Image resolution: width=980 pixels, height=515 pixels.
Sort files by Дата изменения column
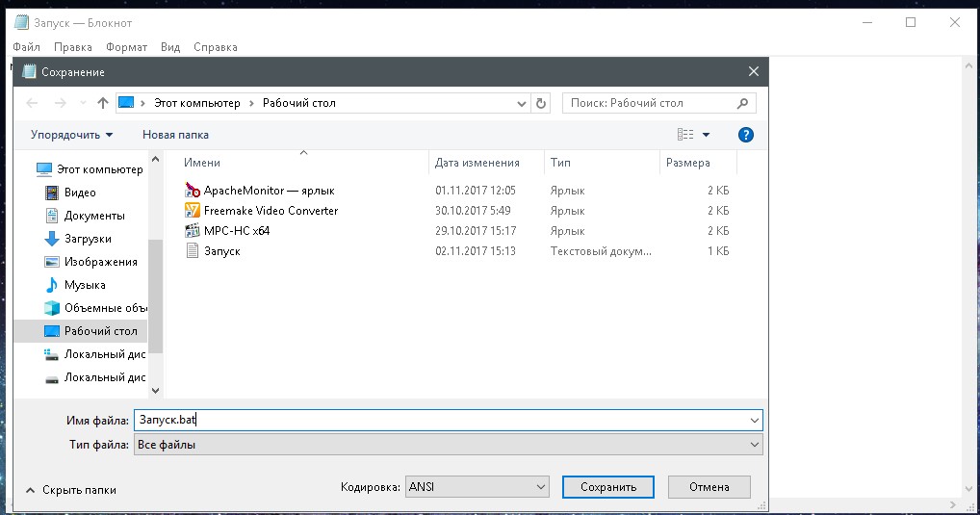[x=477, y=163]
